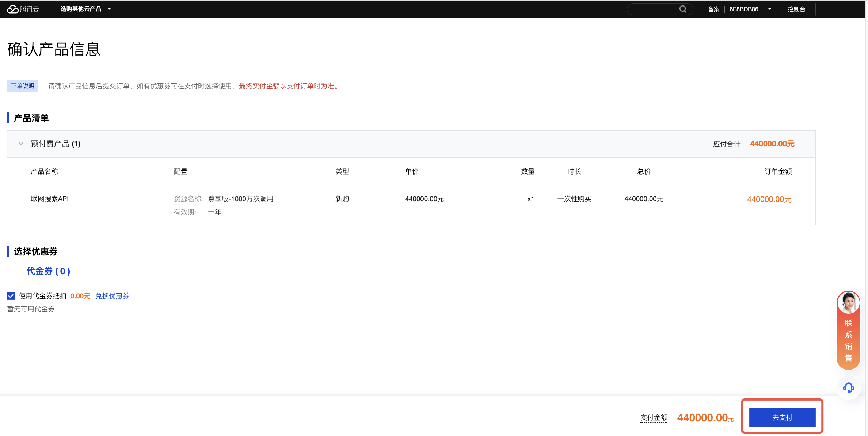Click the 预付费产品 (1) header row
The height and width of the screenshot is (436, 868).
56,144
